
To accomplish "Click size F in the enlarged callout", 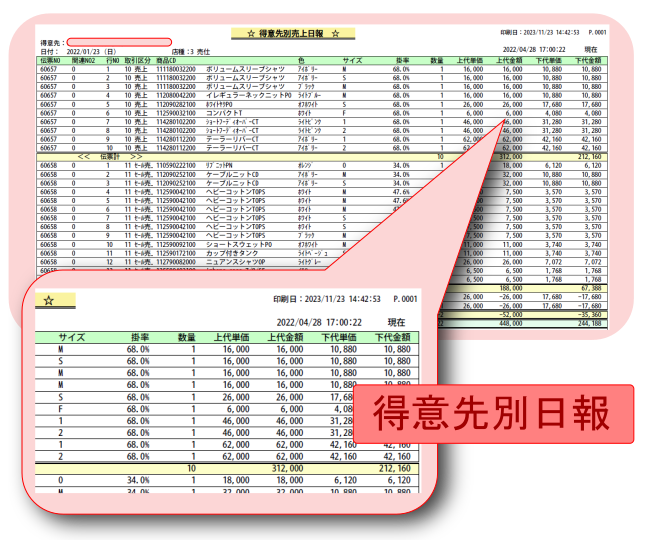I will [x=61, y=409].
